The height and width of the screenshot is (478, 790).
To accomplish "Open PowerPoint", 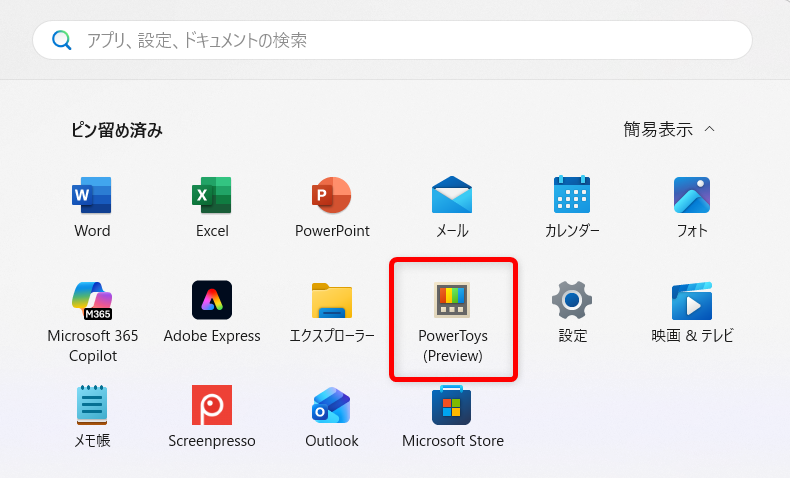I will click(x=332, y=207).
